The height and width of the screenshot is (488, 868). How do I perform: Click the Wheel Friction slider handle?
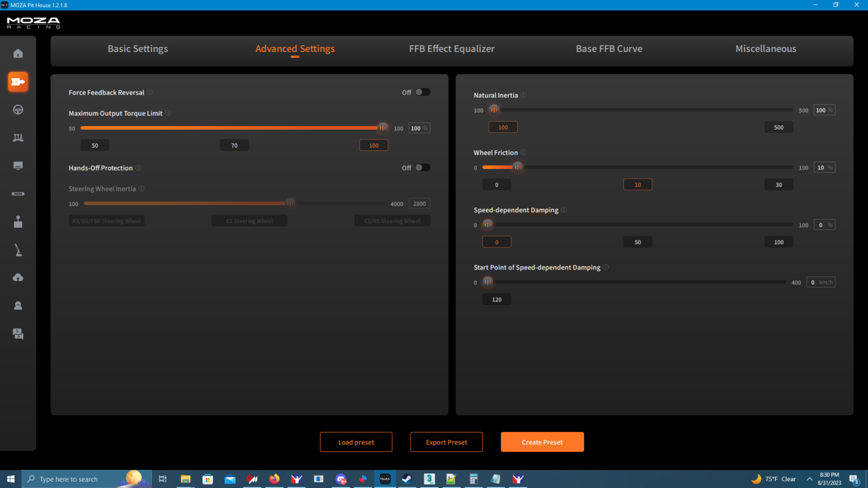518,167
